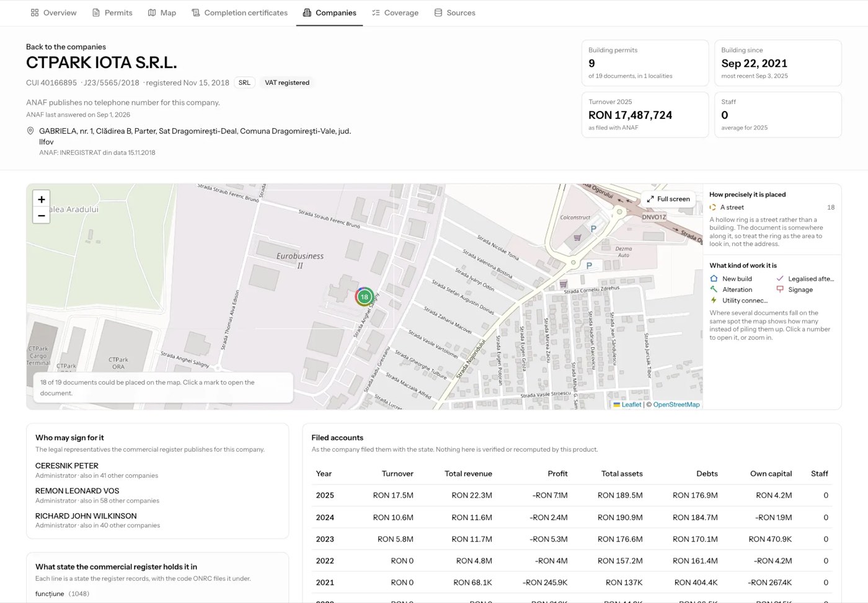Click the Coverage checklist icon
The image size is (868, 603).
click(376, 12)
